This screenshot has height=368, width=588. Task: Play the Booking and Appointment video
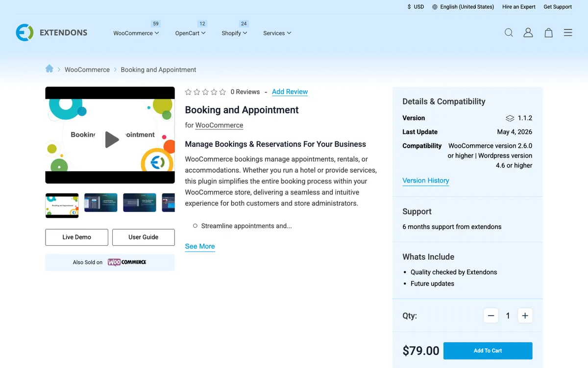tap(112, 139)
